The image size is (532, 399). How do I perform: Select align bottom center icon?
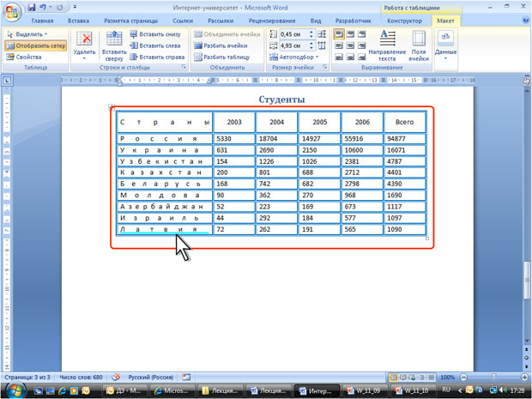tap(350, 57)
